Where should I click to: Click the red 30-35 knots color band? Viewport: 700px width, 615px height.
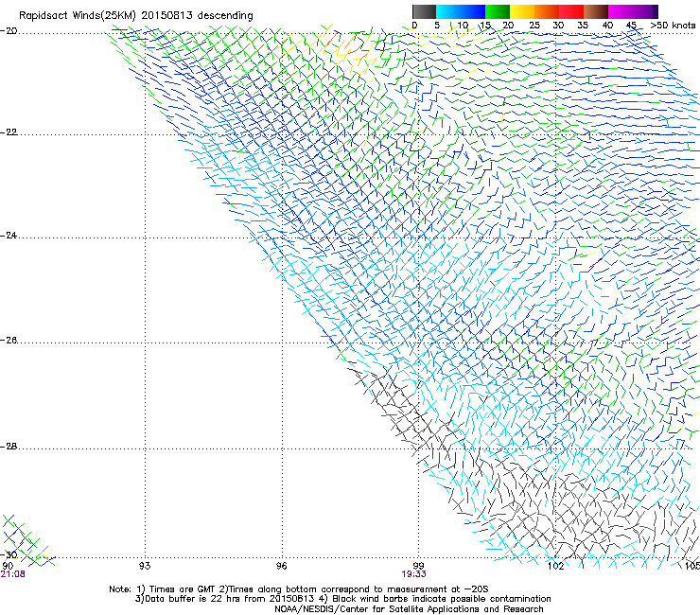pos(571,11)
